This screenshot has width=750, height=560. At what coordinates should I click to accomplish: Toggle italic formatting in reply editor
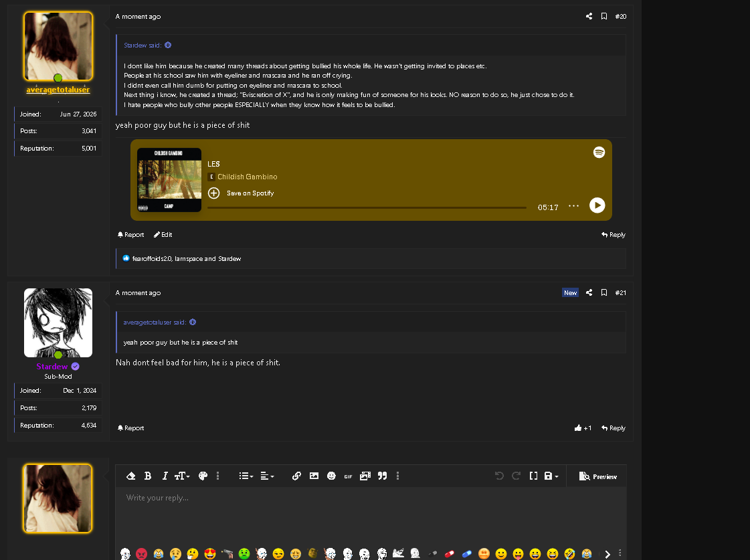[165, 476]
